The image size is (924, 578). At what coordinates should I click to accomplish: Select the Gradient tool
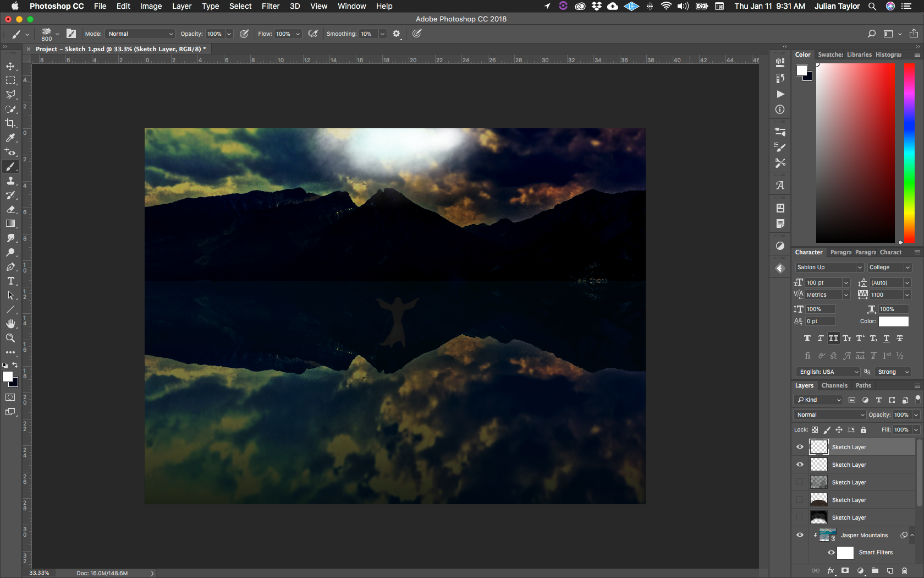click(x=10, y=223)
